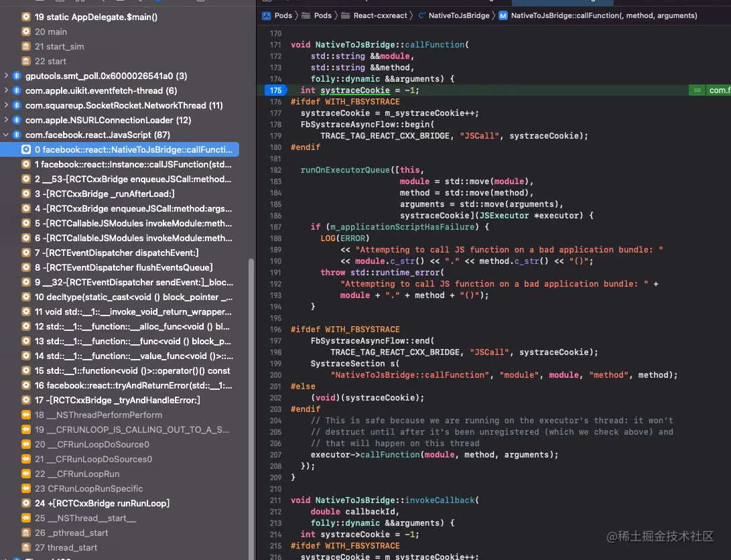Select frame 8 RCTEventDispatcher flushEventsQueue
This screenshot has width=731, height=560.
[x=117, y=268]
